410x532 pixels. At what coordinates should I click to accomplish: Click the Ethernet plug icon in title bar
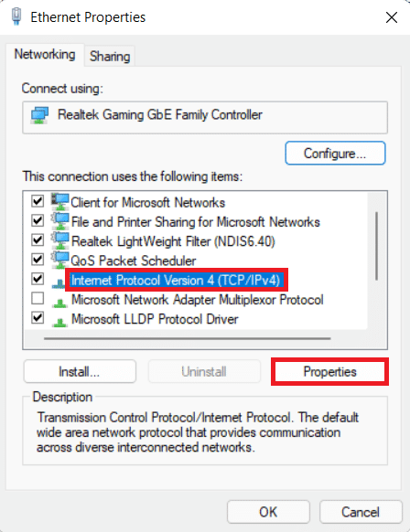pyautogui.click(x=16, y=16)
